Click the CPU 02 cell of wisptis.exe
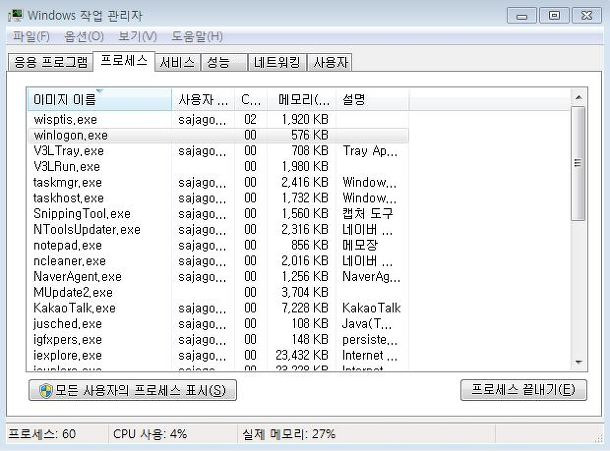This screenshot has width=610, height=451. (x=251, y=119)
